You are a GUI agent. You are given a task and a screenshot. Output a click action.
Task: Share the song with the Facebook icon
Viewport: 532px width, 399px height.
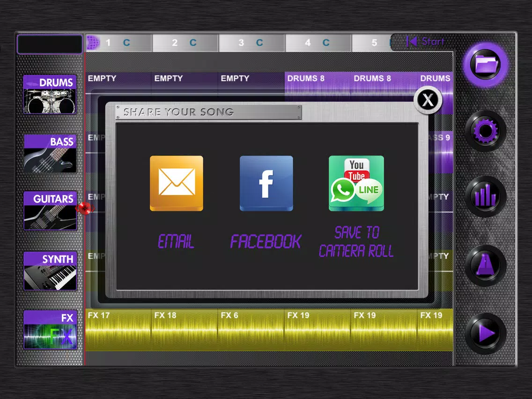click(x=266, y=183)
